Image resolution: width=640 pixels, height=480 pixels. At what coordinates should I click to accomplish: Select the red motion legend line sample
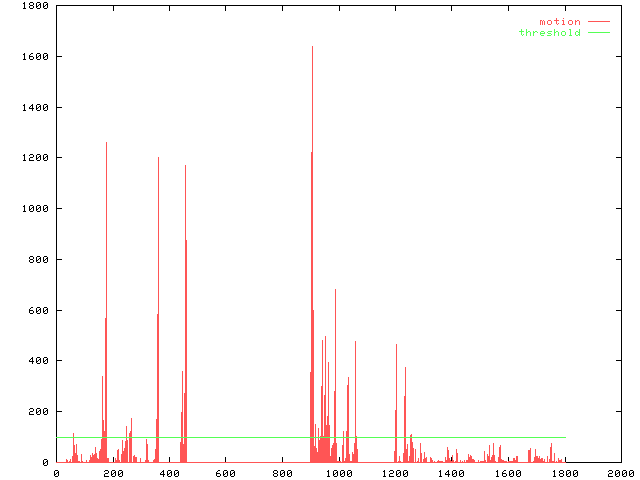click(x=599, y=22)
